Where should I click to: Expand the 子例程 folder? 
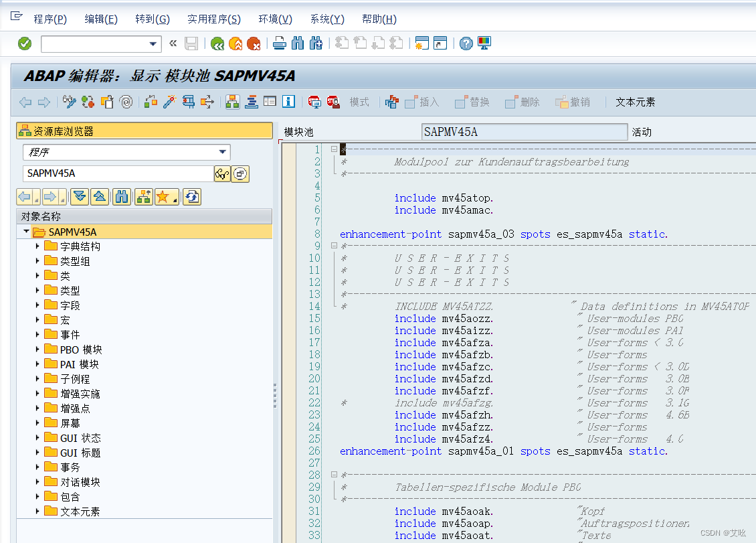pos(37,379)
